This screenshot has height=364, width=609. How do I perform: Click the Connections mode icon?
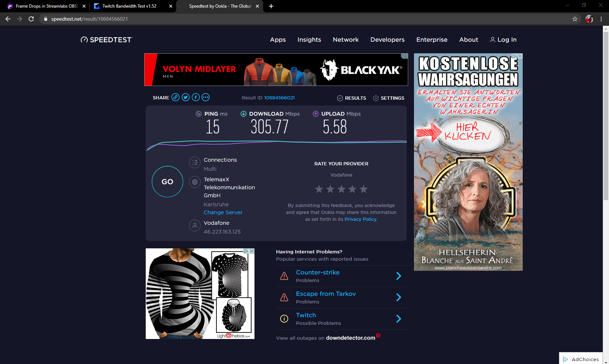(x=195, y=162)
